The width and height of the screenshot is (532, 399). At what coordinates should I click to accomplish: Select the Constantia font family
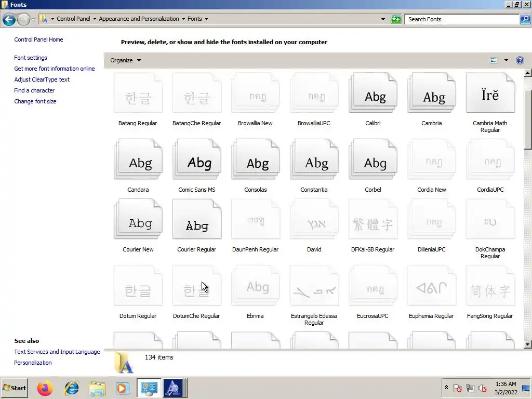[314, 159]
